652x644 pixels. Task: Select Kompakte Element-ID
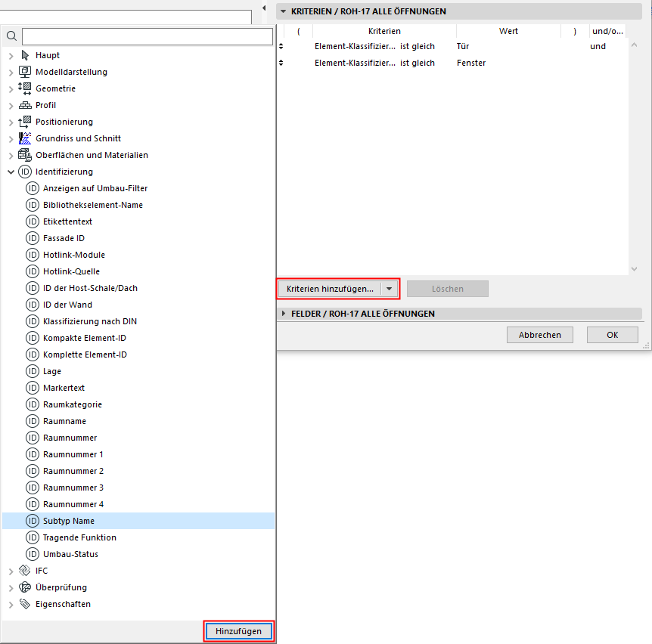coord(85,338)
